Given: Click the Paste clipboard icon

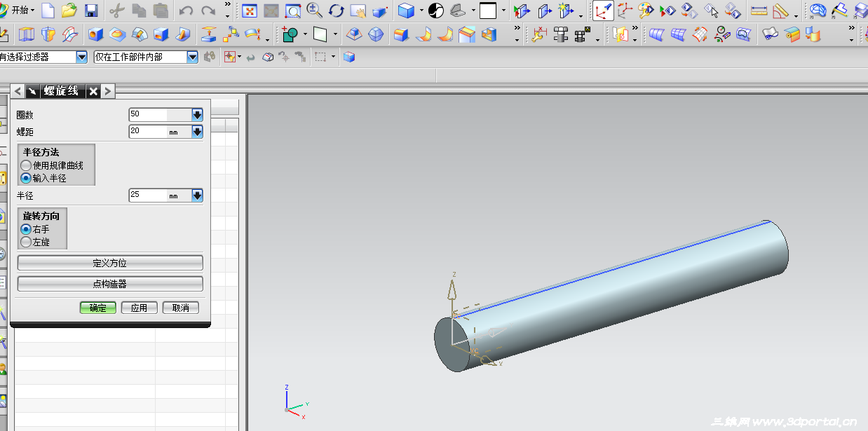Looking at the screenshot, I should [x=161, y=11].
